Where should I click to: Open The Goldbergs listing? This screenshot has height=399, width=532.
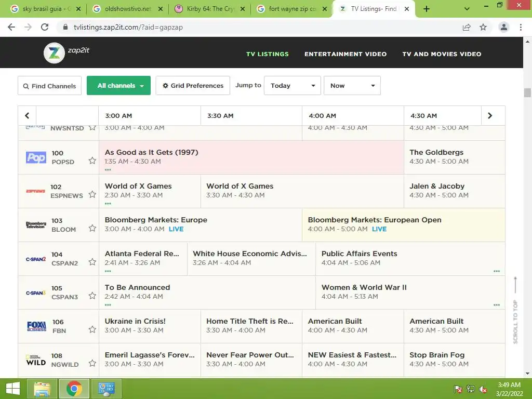tap(454, 157)
